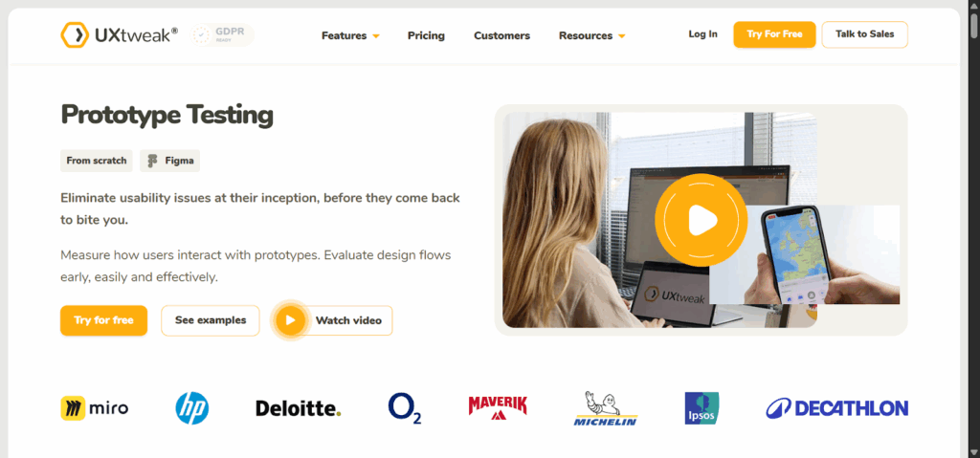980x458 pixels.
Task: Click the O2 customer logo
Action: 405,408
